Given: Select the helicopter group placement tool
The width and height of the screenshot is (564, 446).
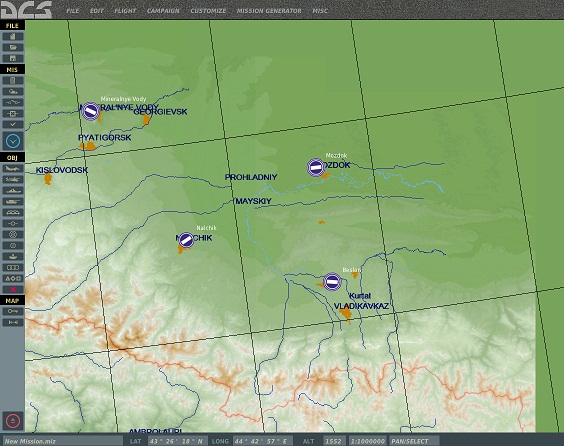Looking at the screenshot, I should click(13, 179).
